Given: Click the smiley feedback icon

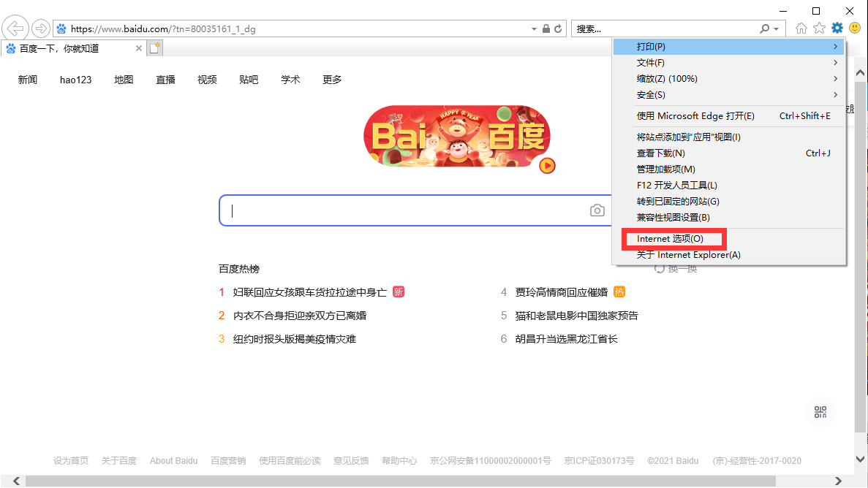Looking at the screenshot, I should (855, 28).
